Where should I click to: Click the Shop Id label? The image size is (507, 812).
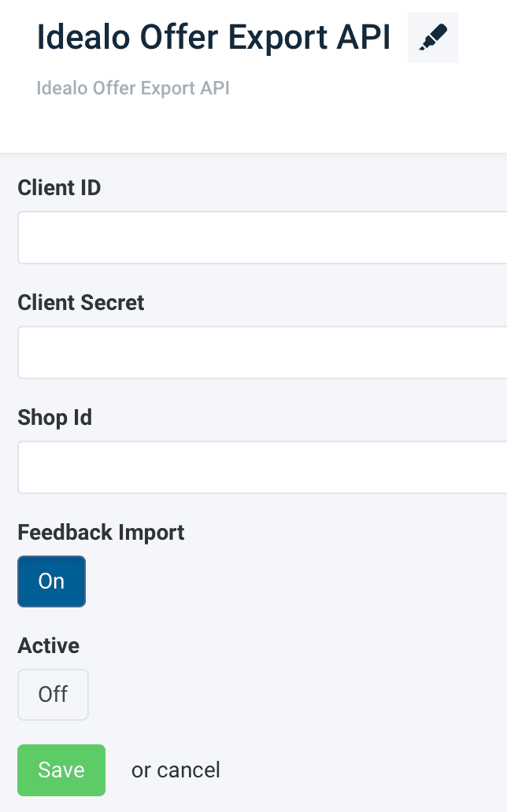55,418
